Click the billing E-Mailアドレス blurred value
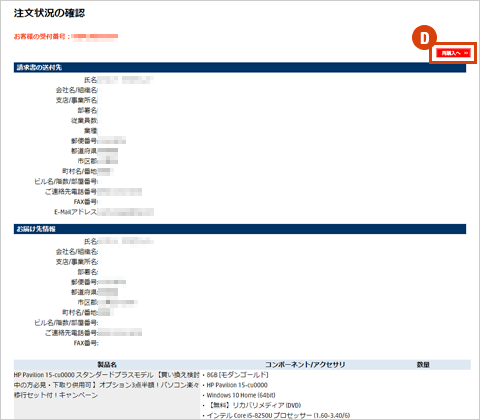The image size is (480, 420). (x=126, y=212)
